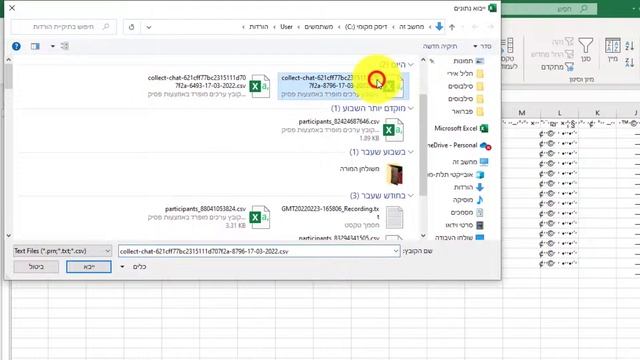640x360 pixels.
Task: Select participants_88041053824.csv file icon
Action: pos(260,217)
